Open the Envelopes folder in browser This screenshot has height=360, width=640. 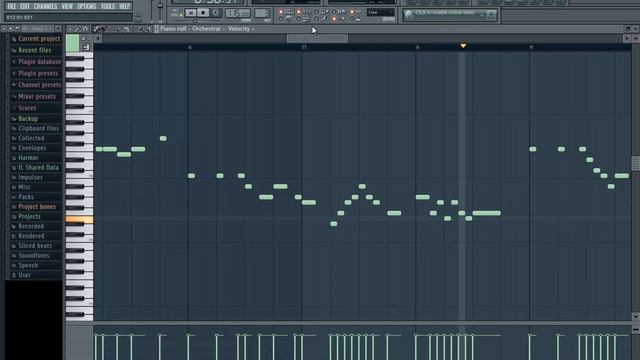(x=32, y=148)
